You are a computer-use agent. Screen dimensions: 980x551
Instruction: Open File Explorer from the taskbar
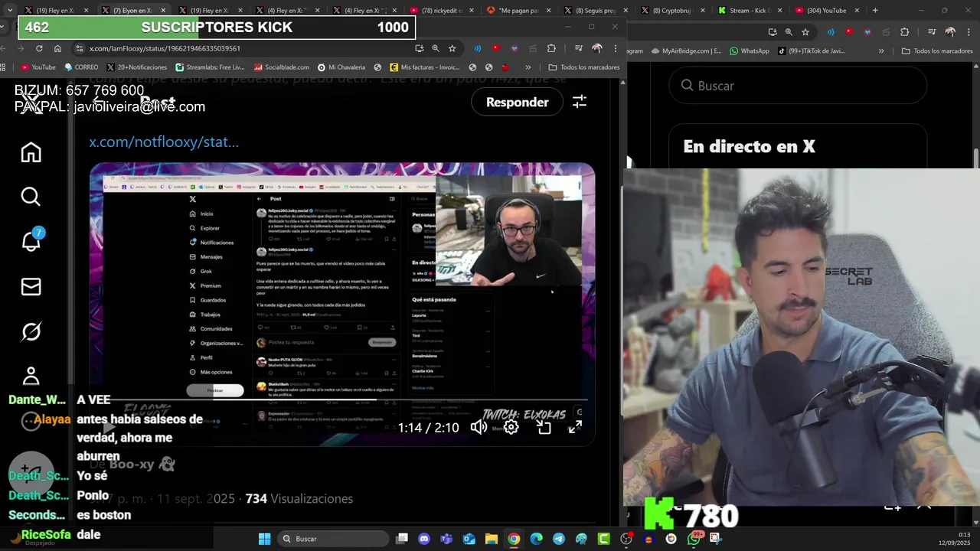(492, 539)
